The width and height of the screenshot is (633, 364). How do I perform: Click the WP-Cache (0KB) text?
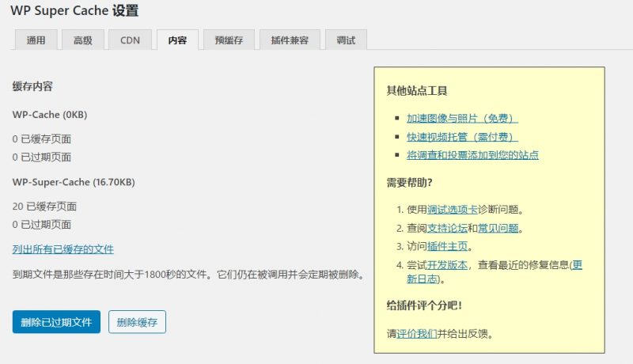point(50,115)
